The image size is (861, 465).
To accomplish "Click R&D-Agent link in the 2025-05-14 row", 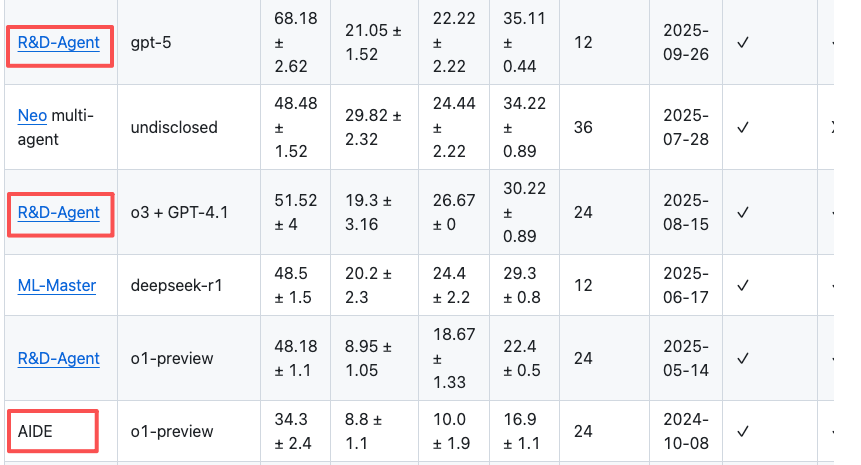I will (59, 358).
